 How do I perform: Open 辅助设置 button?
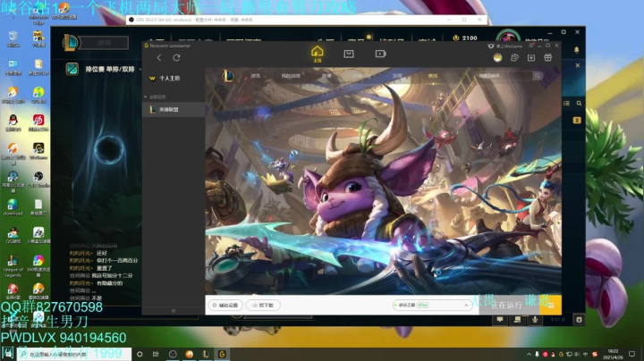[x=225, y=306]
